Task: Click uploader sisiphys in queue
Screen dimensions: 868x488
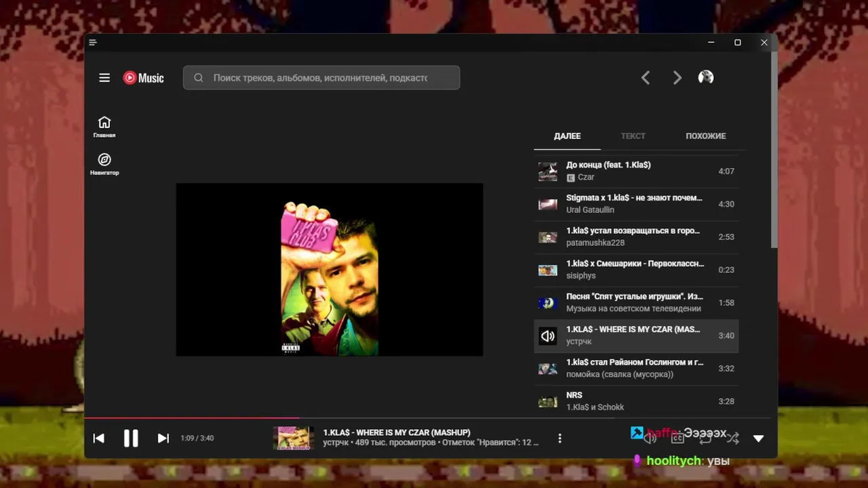Action: (580, 276)
